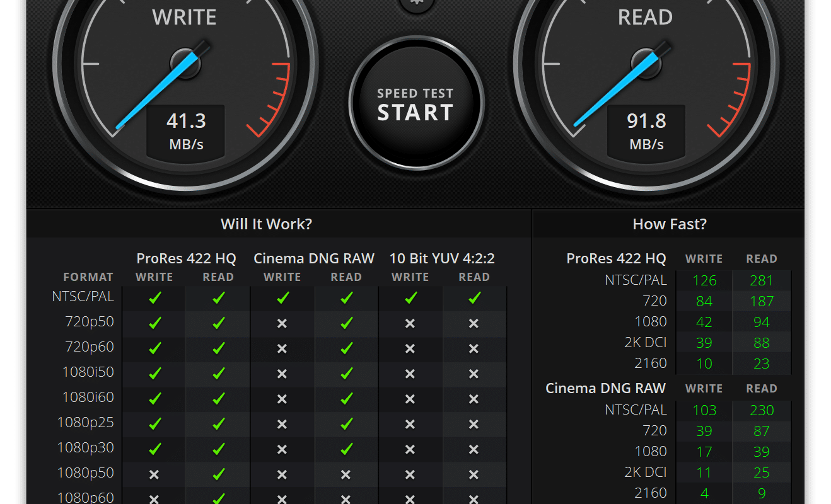Click the 720p50 10 Bit YUV write cross

pos(410,323)
